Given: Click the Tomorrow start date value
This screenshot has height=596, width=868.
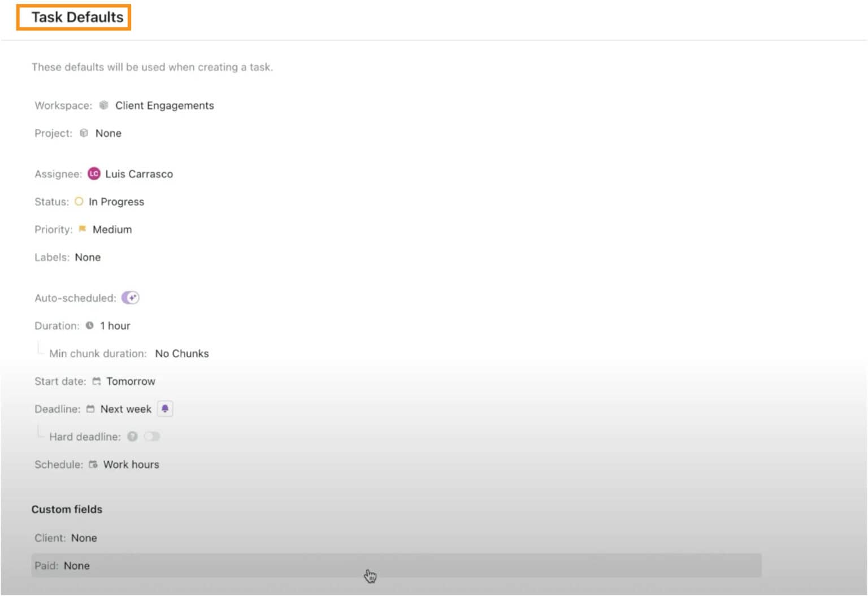Looking at the screenshot, I should pos(131,381).
